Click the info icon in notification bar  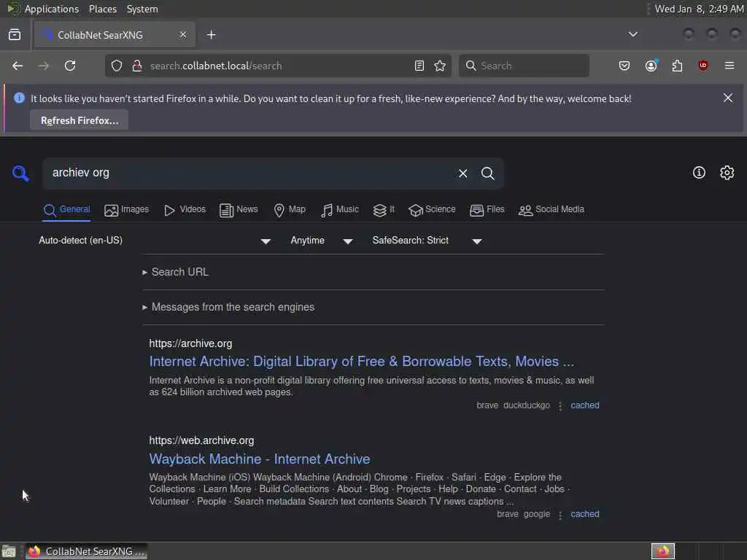point(19,98)
